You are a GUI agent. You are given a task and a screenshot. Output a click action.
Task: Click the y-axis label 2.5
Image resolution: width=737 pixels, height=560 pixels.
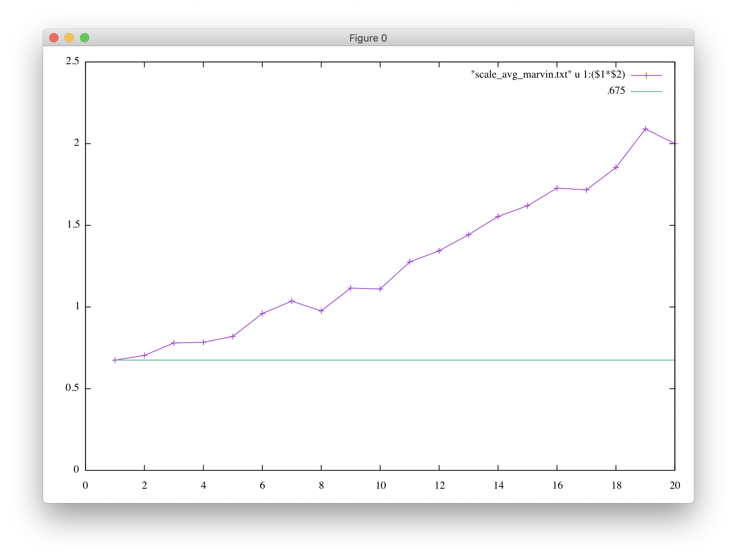[73, 61]
